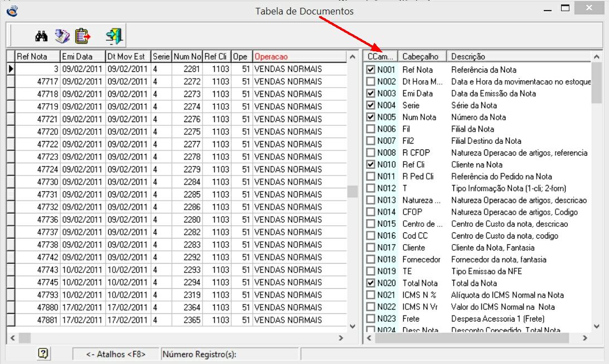Click the grid's vertical scroll up arrow
Image resolution: width=609 pixels, height=364 pixels.
tap(352, 57)
